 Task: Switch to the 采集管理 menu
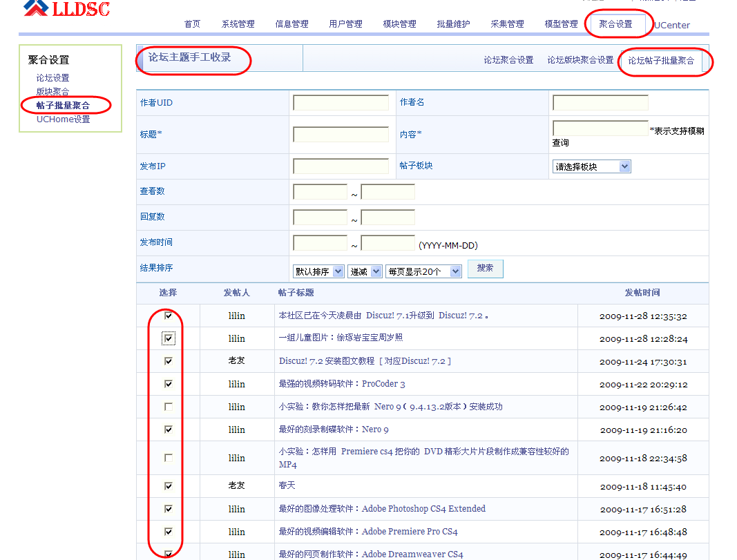[x=507, y=23]
